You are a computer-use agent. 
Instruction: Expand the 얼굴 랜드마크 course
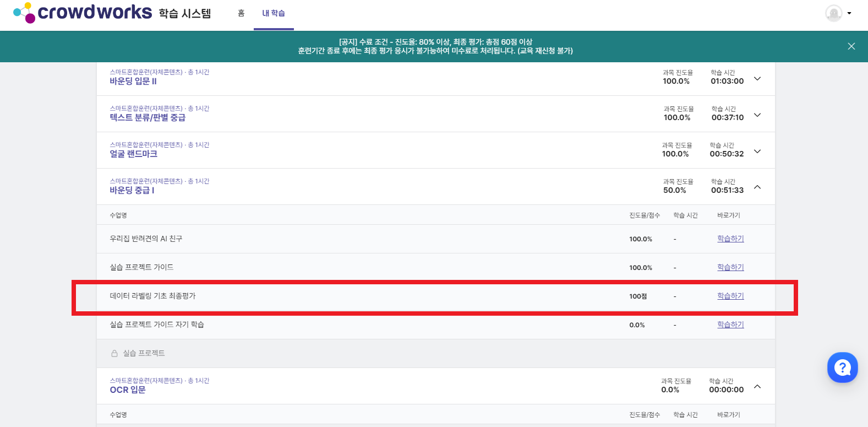pyautogui.click(x=757, y=151)
